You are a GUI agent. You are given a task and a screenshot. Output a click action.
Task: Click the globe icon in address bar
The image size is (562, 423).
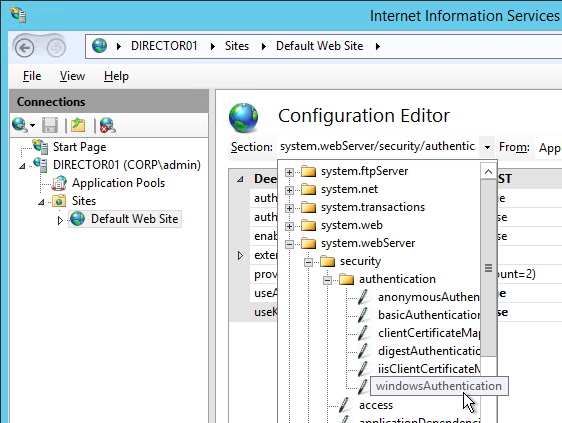click(99, 46)
